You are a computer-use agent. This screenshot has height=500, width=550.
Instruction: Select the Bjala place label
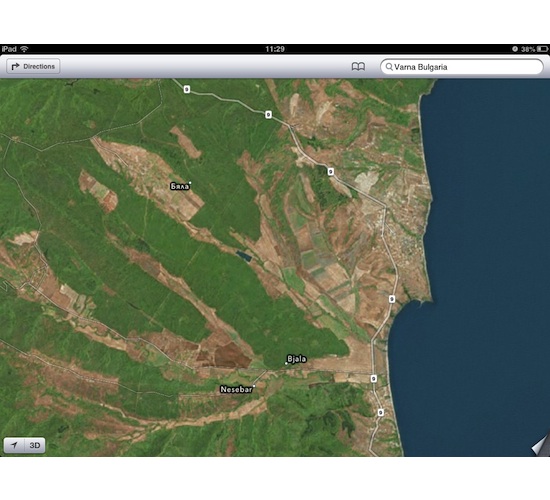click(x=297, y=359)
